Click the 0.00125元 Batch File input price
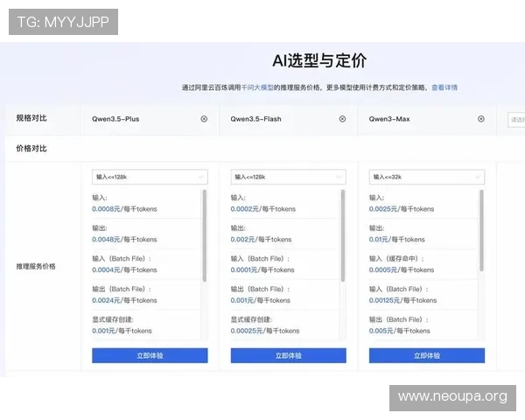Viewport: 525px width, 420px height. tap(384, 300)
